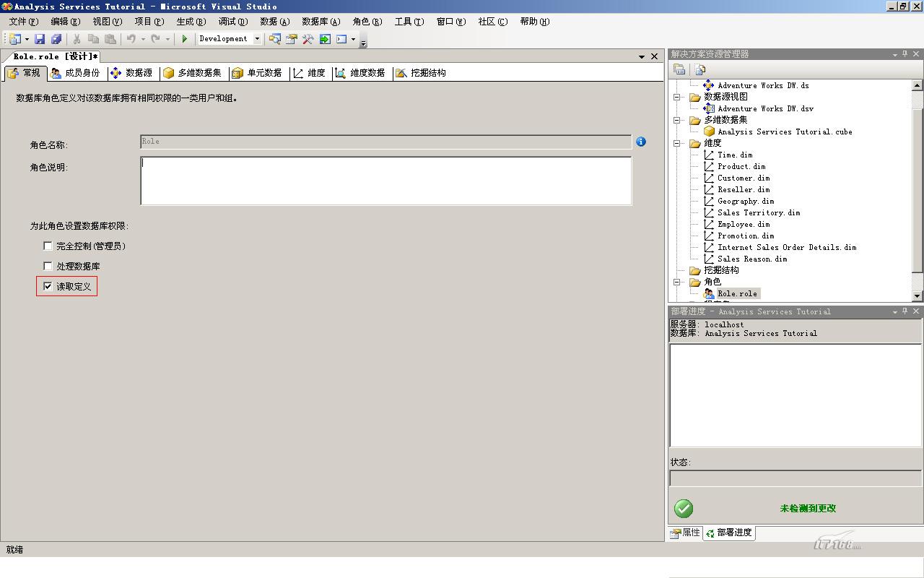Open the 视图(V) menu

[x=107, y=22]
